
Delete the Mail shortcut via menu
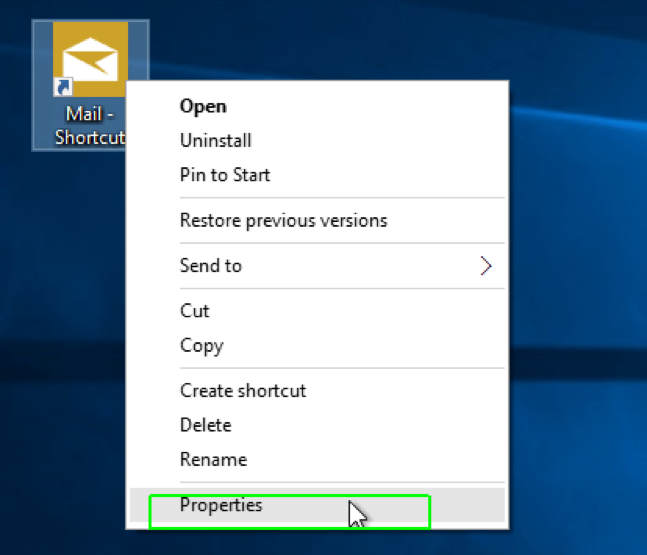click(x=205, y=425)
